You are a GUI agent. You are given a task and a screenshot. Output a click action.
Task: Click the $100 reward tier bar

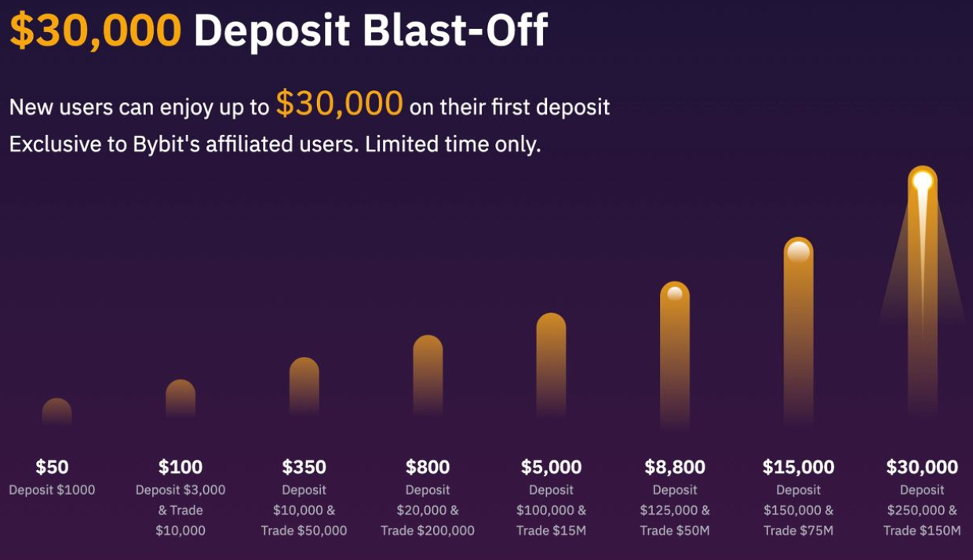pos(180,399)
